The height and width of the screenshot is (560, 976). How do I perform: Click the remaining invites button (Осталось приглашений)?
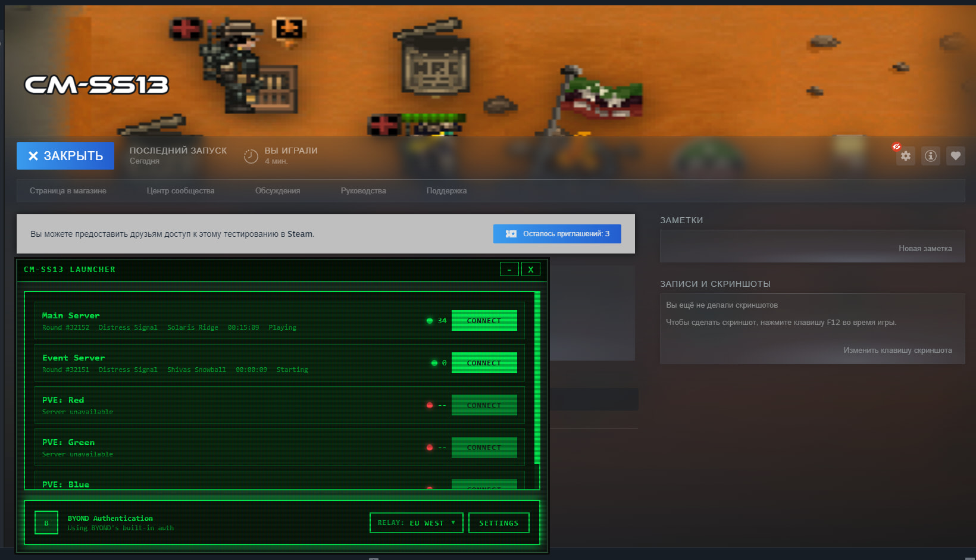click(x=557, y=234)
